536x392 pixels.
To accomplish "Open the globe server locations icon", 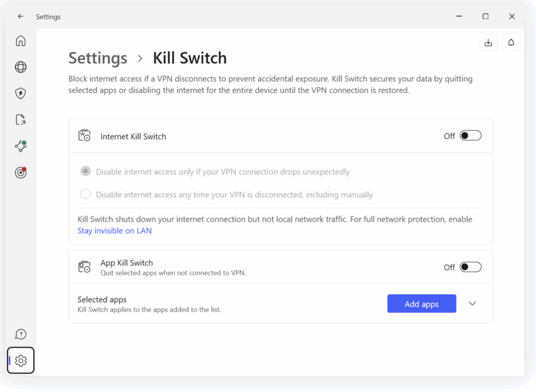I will point(20,67).
